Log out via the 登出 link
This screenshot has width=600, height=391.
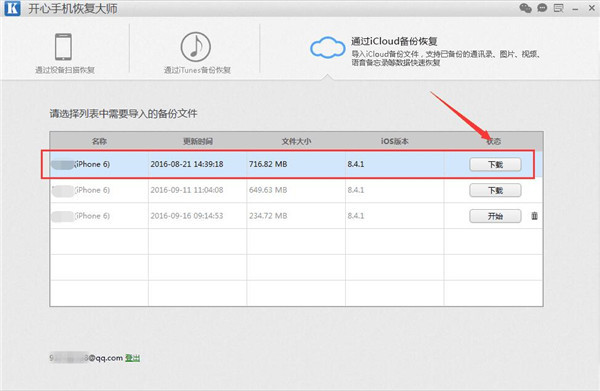(132, 358)
